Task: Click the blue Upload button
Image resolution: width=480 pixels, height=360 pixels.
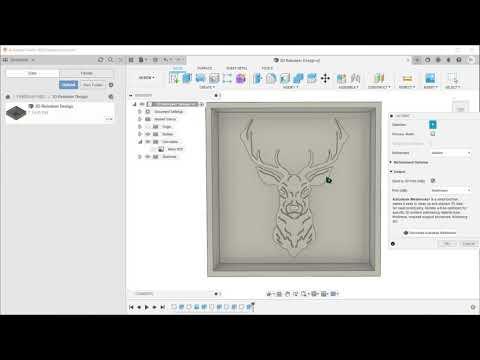Action: click(x=69, y=85)
